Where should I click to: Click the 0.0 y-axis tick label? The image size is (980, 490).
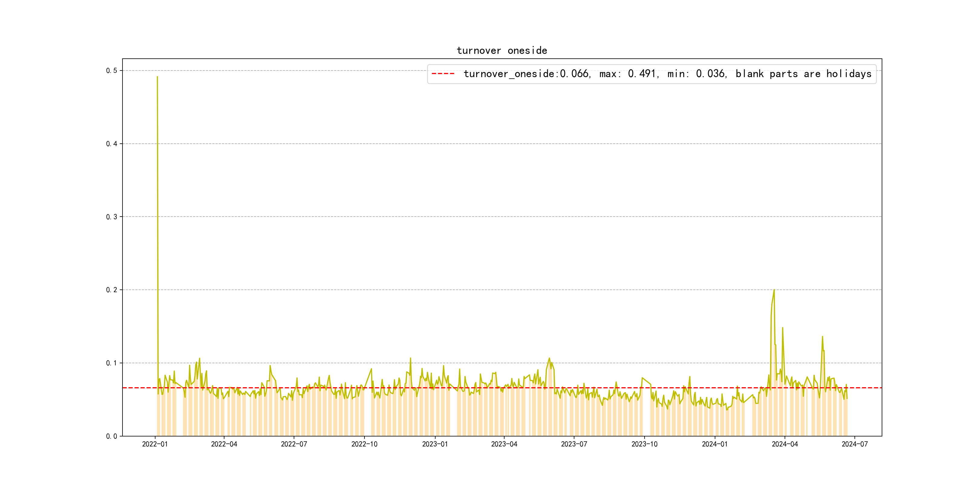112,436
